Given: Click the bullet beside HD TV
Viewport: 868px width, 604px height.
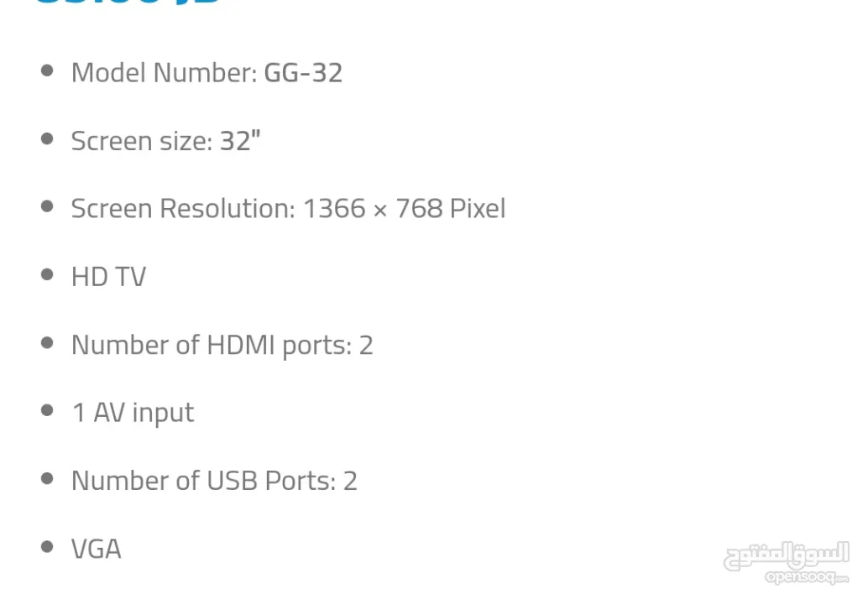Looking at the screenshot, I should (x=47, y=274).
